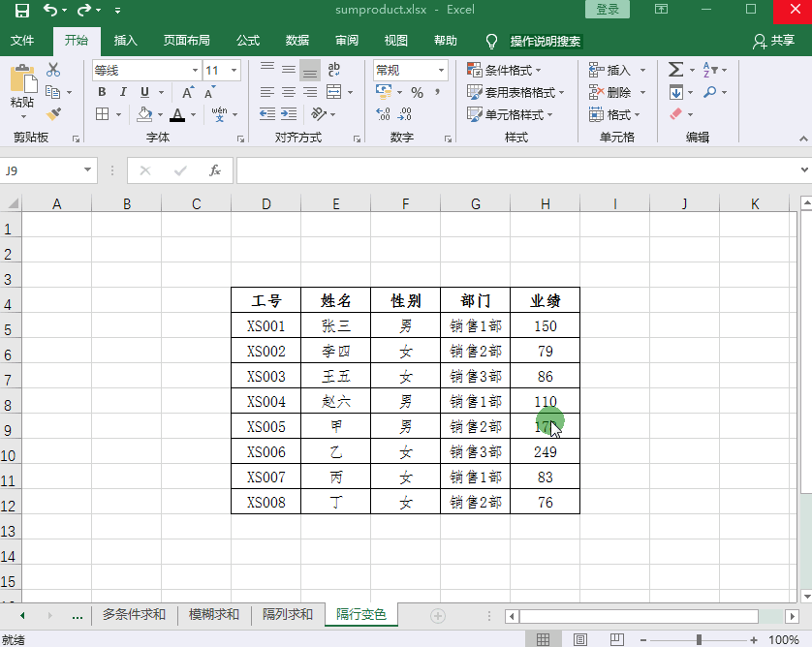Toggle Bold formatting
The image size is (812, 647).
102,92
